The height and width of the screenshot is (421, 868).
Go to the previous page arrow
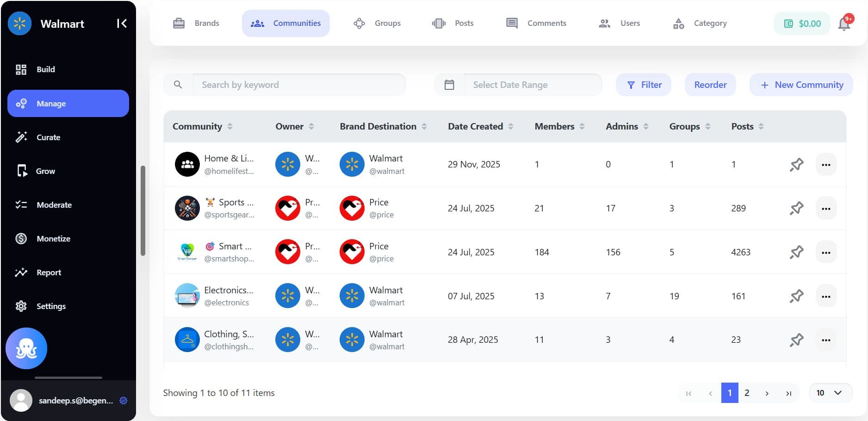710,393
